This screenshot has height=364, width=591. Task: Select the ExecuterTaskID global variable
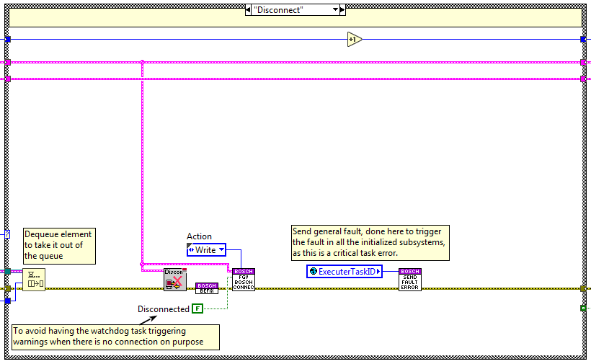tap(345, 271)
